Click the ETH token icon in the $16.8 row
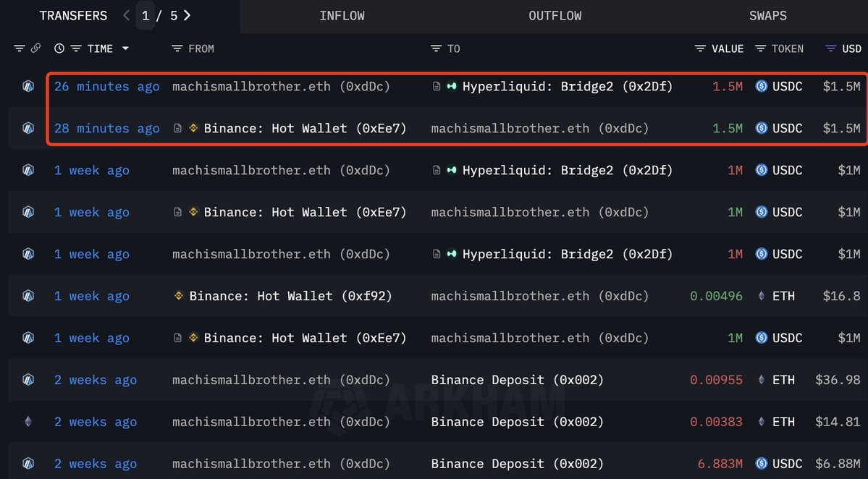The image size is (868, 479). pyautogui.click(x=761, y=296)
